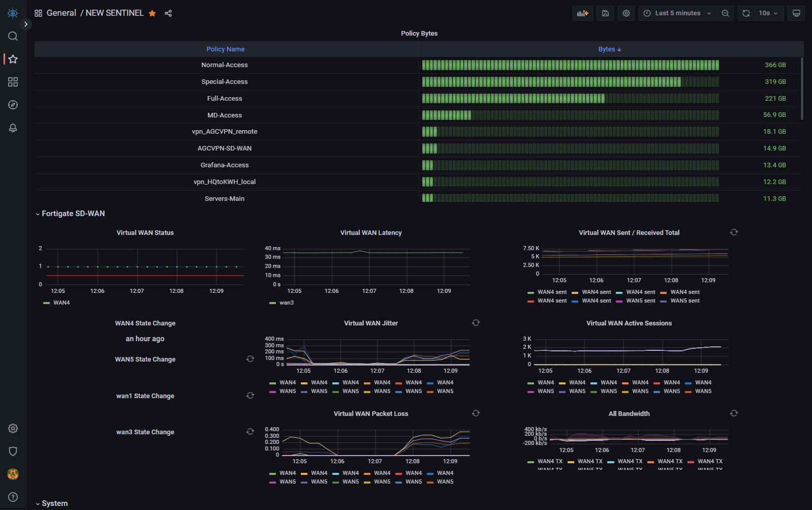Viewport: 812px width, 510px height.
Task: Open the Alerting bell in sidebar
Action: (13, 128)
